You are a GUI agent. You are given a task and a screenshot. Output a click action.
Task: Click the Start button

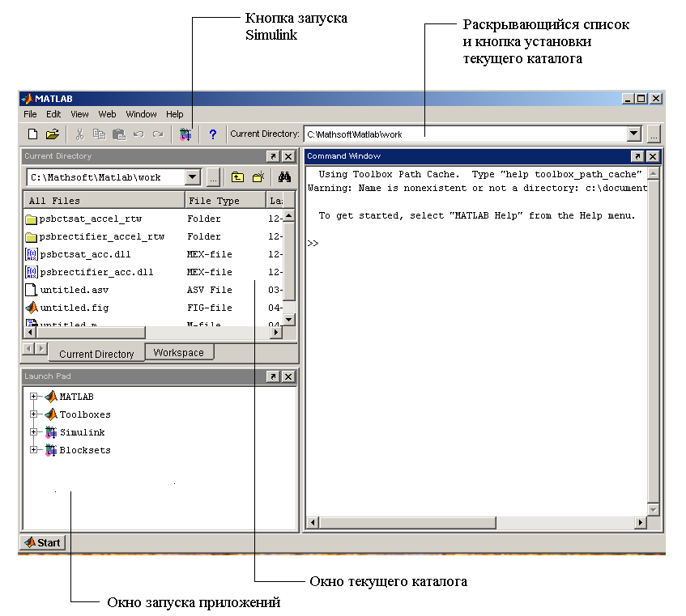43,542
